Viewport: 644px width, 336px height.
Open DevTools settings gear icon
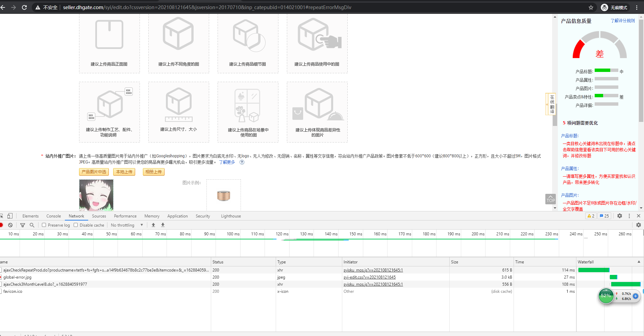pyautogui.click(x=620, y=216)
